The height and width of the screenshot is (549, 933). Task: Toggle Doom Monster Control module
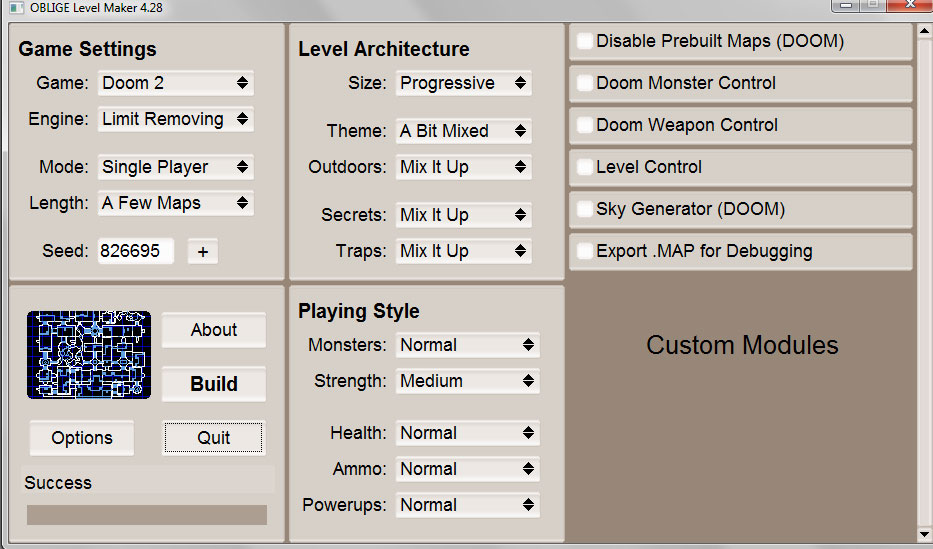point(585,83)
